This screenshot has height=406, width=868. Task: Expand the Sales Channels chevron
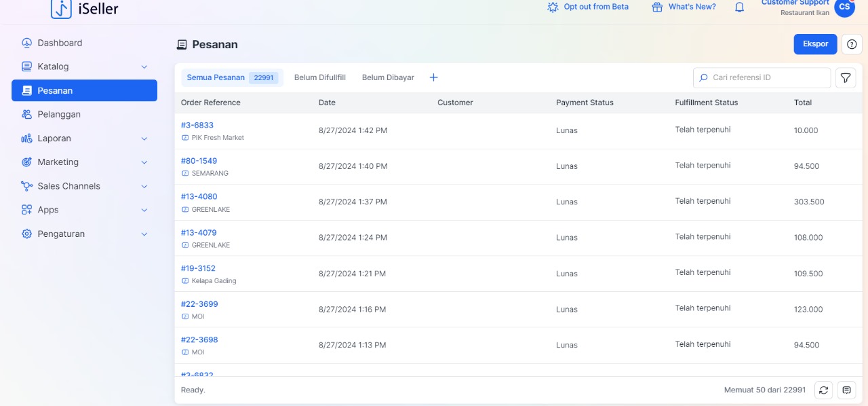[144, 186]
